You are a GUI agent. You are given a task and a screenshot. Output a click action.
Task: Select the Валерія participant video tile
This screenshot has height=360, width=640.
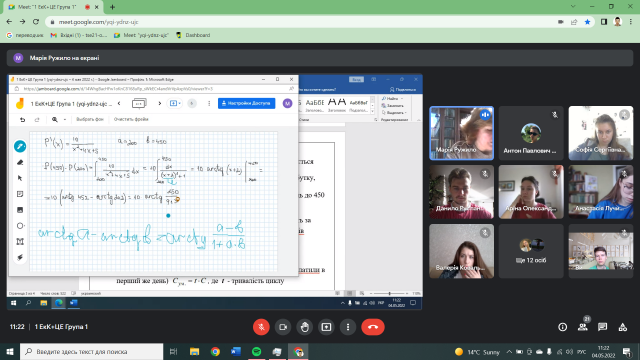click(x=461, y=251)
